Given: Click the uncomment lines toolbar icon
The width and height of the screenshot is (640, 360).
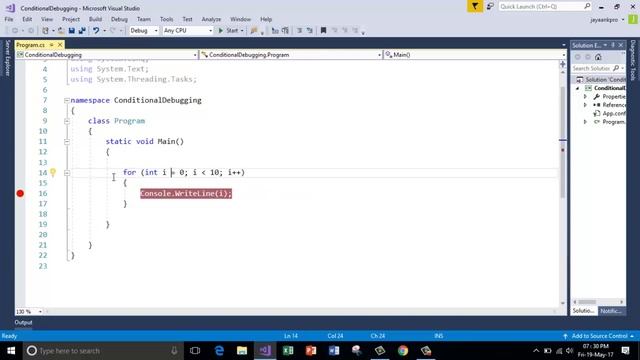Looking at the screenshot, I should tap(310, 30).
